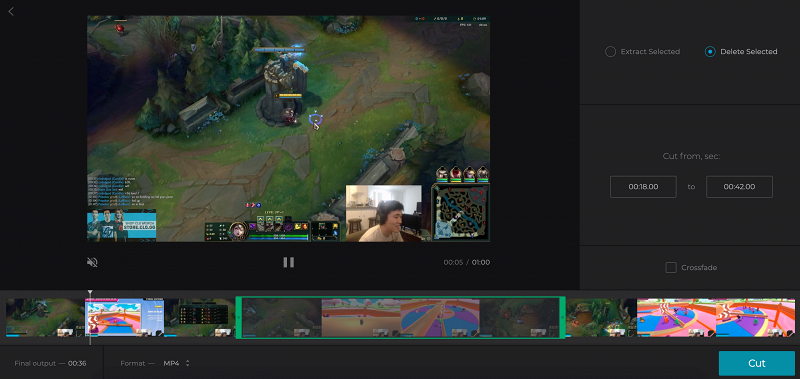800x379 pixels.
Task: Open the MP4 format dropdown
Action: 177,363
